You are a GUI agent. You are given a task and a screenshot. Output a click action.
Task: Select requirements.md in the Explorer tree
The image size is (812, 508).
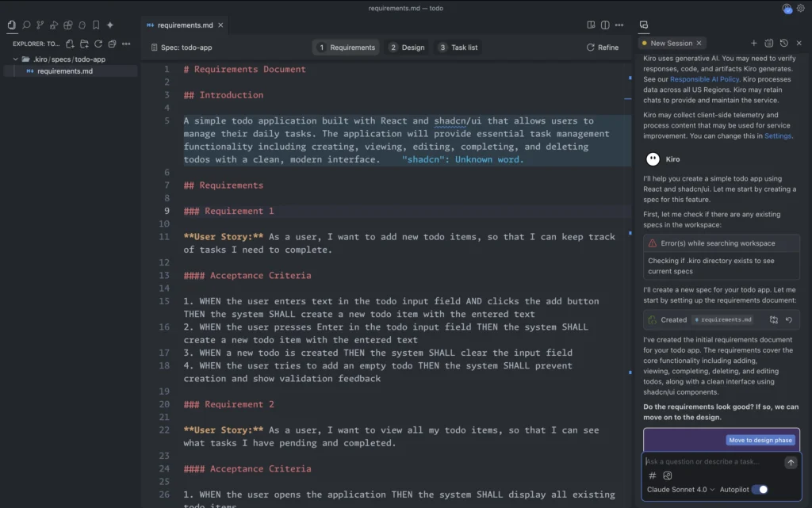tap(65, 71)
